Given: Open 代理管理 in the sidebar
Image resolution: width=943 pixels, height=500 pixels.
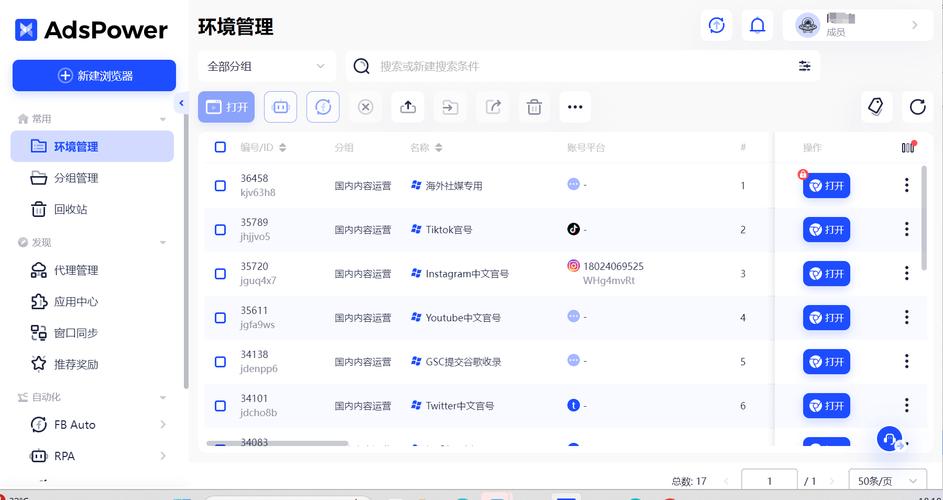Looking at the screenshot, I should (x=76, y=270).
